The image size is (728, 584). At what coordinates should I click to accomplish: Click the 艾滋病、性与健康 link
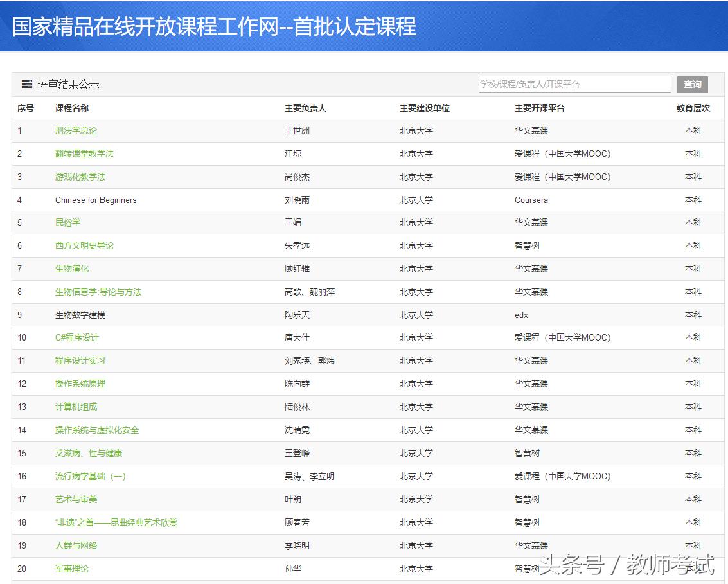click(89, 453)
